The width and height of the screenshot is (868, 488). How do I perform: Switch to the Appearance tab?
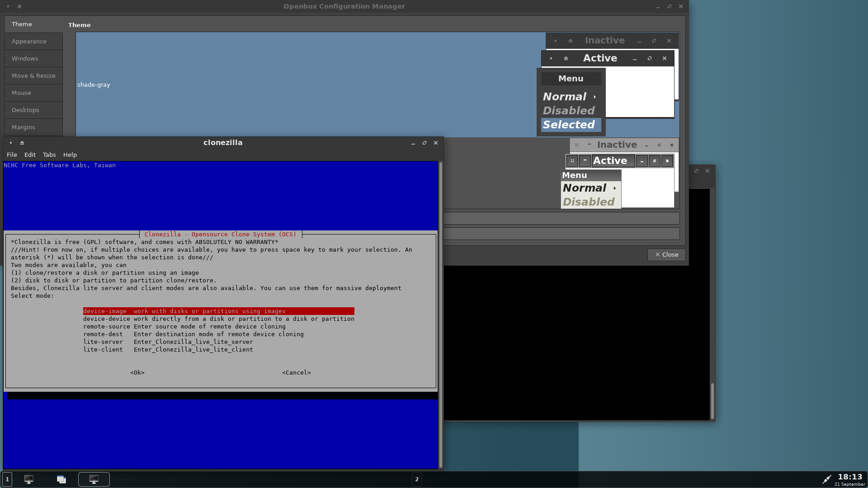33,41
